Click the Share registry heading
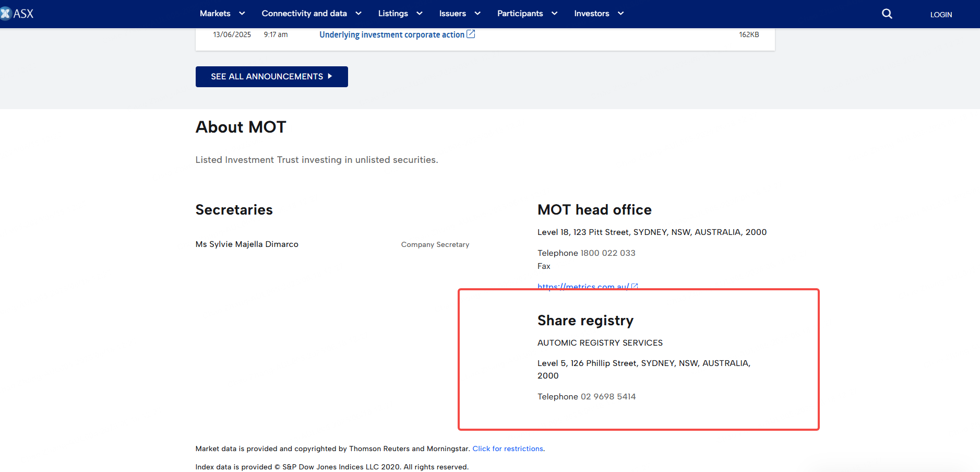 coord(585,320)
